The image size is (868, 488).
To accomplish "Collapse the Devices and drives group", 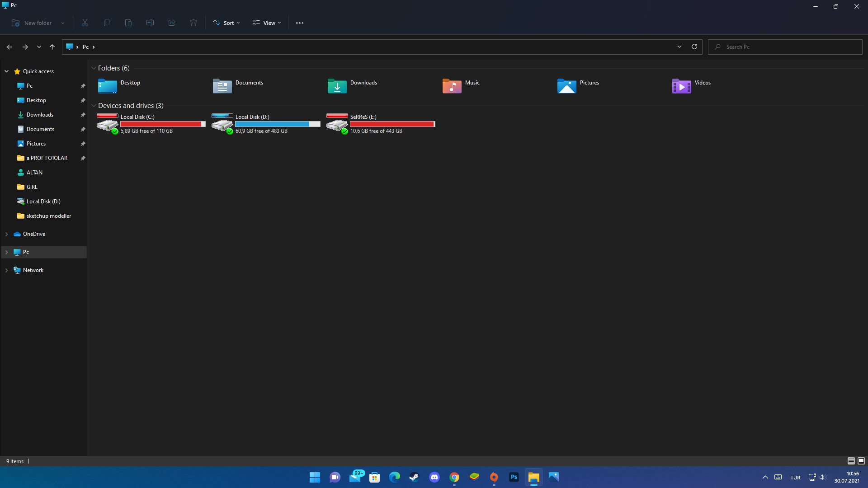I will (x=94, y=106).
